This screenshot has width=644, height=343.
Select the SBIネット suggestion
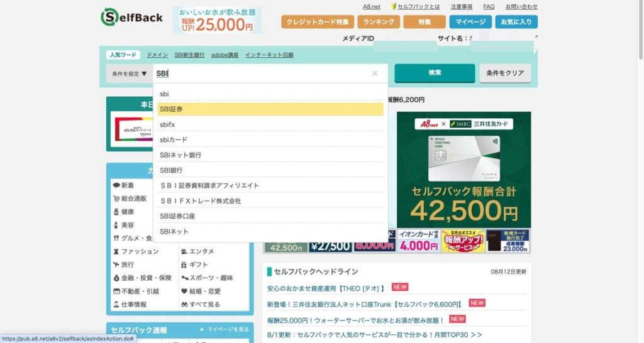pos(270,231)
